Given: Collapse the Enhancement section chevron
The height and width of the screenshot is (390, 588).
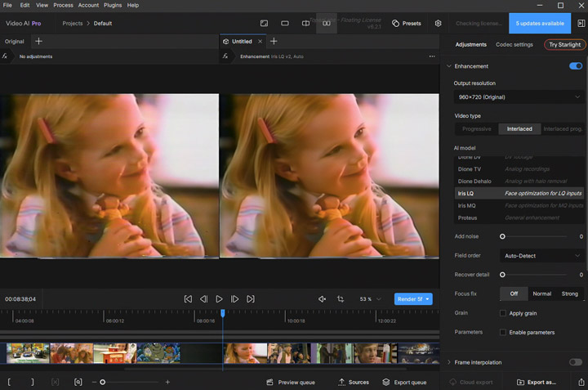Looking at the screenshot, I should (x=449, y=66).
